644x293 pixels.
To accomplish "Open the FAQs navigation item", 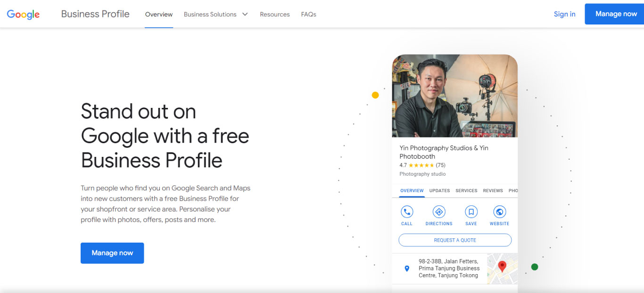I will click(x=309, y=15).
